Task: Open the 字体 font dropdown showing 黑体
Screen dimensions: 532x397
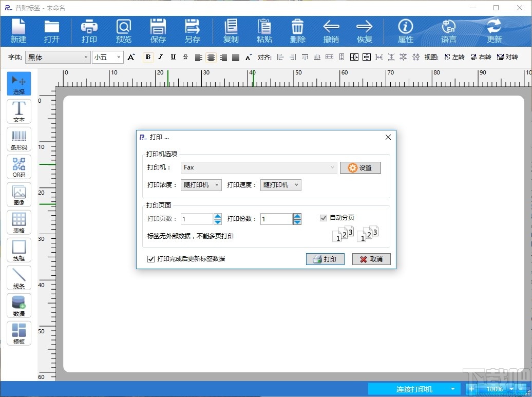Action: 58,58
